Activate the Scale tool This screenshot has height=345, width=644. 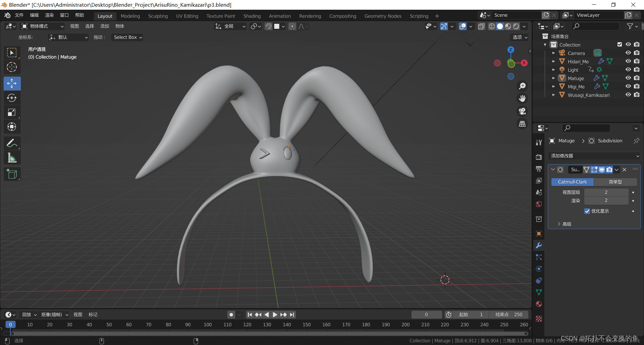(12, 112)
